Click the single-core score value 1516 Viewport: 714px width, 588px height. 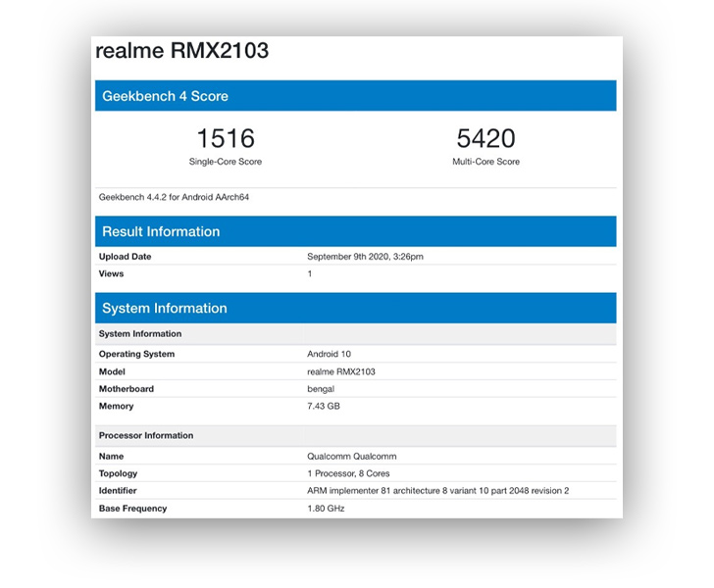click(x=226, y=138)
